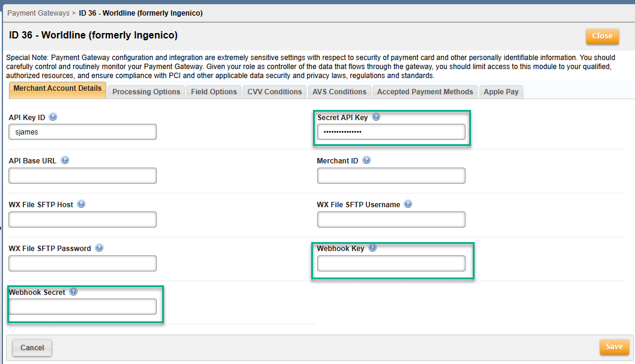Select the WX File SFTP Username field

coord(391,219)
